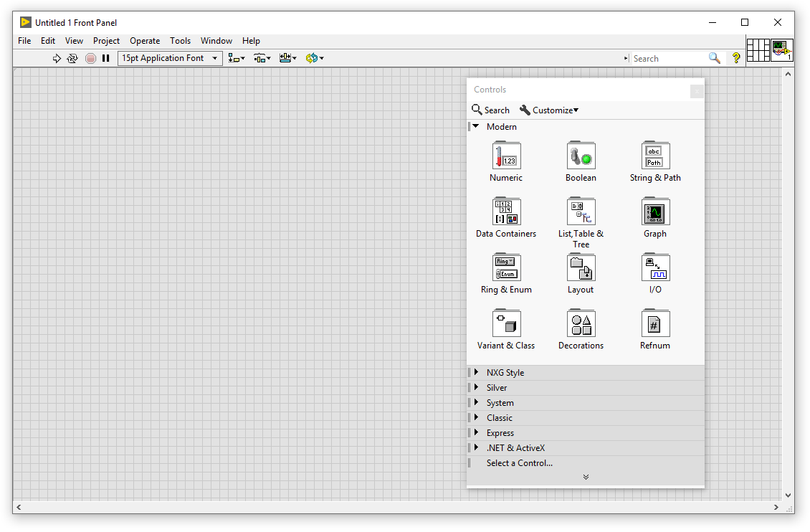
Task: Open the Reorder dropdown
Action: (x=315, y=58)
